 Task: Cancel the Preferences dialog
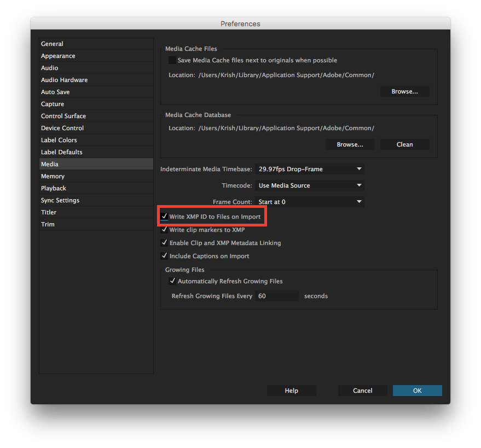pyautogui.click(x=363, y=391)
